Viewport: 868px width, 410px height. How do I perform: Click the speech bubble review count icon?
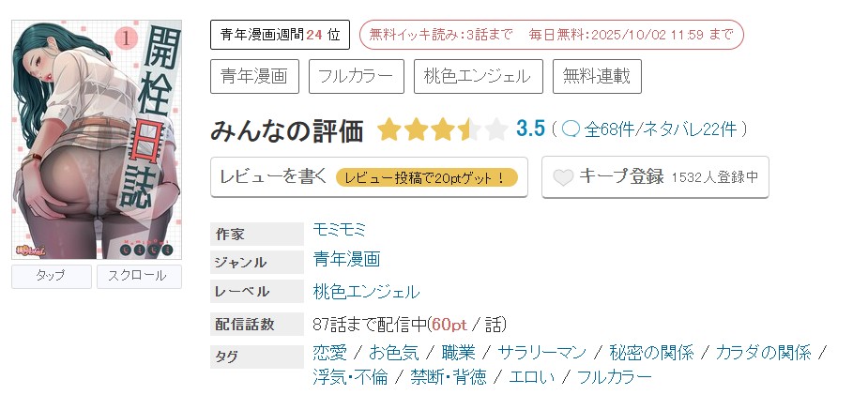[571, 129]
